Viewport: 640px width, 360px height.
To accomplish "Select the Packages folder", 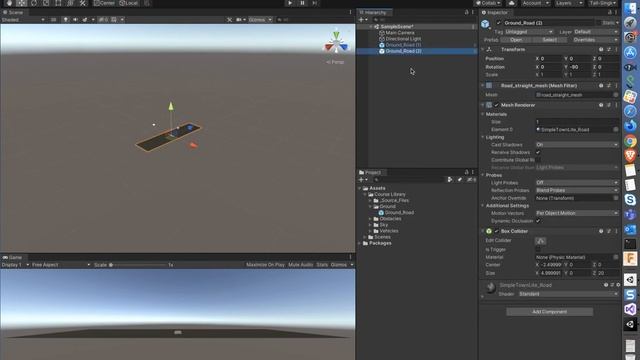I will click(x=380, y=243).
